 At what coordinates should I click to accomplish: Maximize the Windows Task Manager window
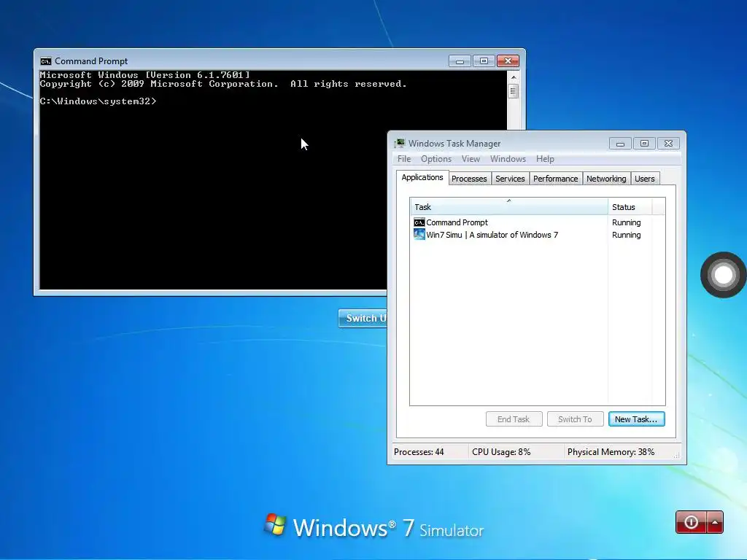tap(644, 144)
